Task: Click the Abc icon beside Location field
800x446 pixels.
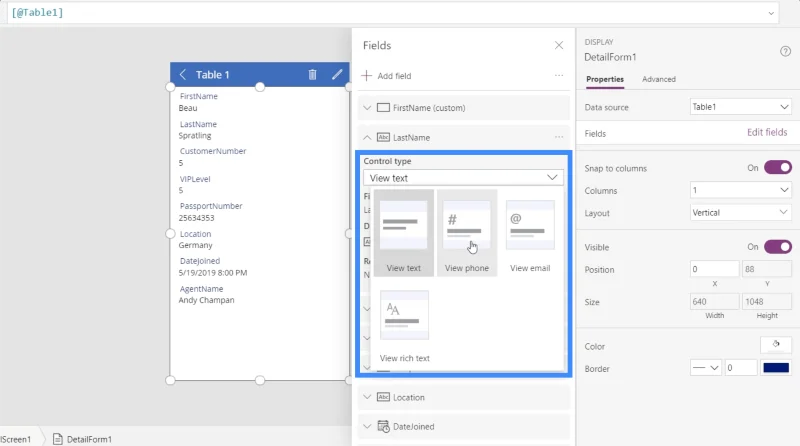Action: (383, 397)
